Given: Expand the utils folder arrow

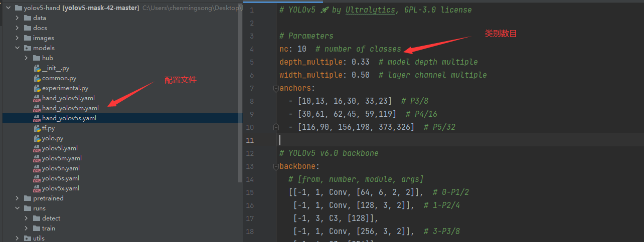Looking at the screenshot, I should [x=18, y=238].
